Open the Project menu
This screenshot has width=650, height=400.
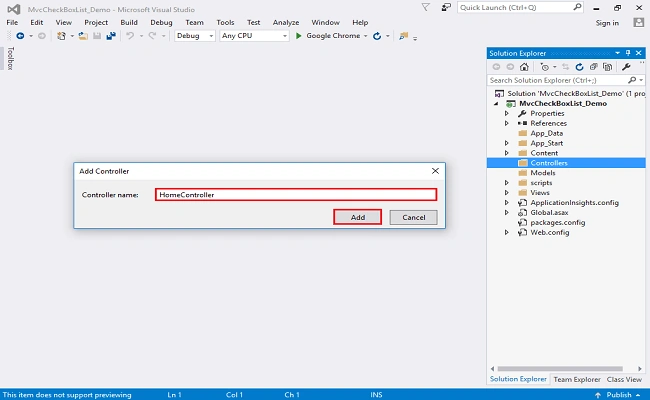[96, 22]
